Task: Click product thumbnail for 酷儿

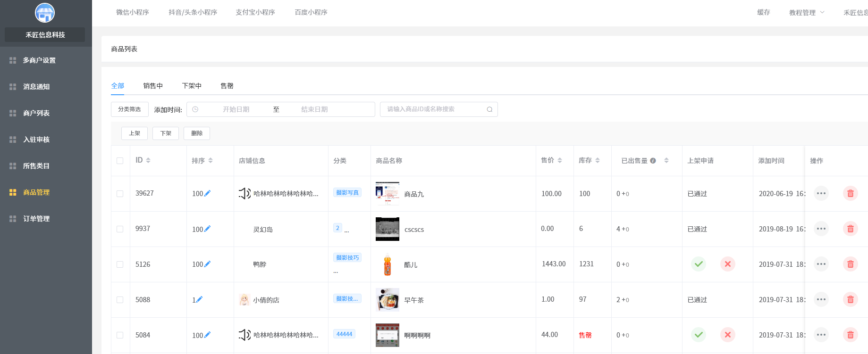Action: tap(388, 264)
